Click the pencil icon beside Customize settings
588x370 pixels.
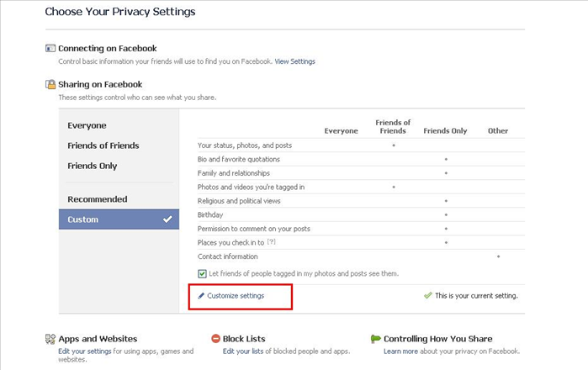(x=201, y=296)
